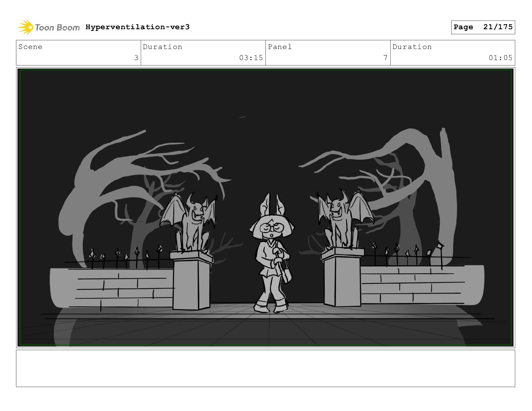The height and width of the screenshot is (411, 532).
Task: Select the scene number value '3'
Action: pyautogui.click(x=136, y=58)
